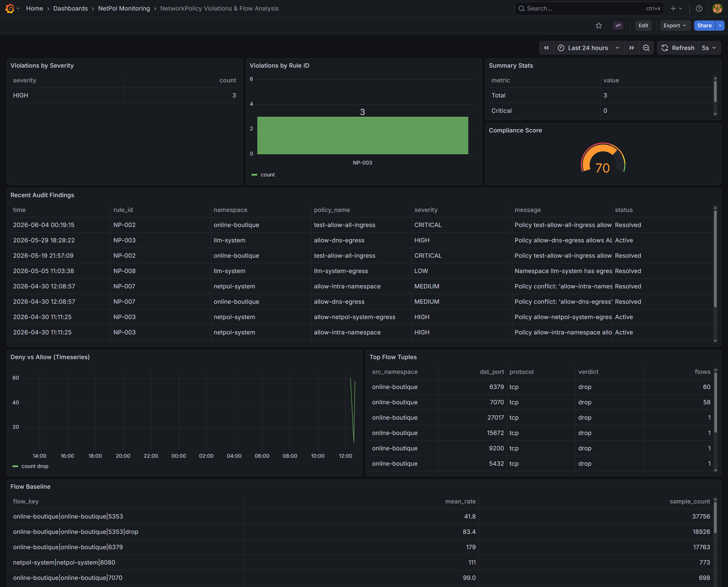Zoom out the time range

click(x=646, y=48)
